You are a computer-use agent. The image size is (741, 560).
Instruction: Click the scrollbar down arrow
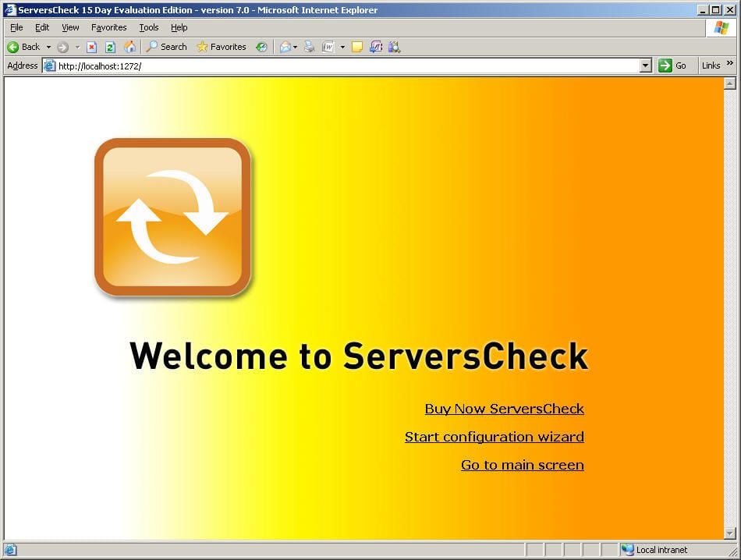coord(729,533)
